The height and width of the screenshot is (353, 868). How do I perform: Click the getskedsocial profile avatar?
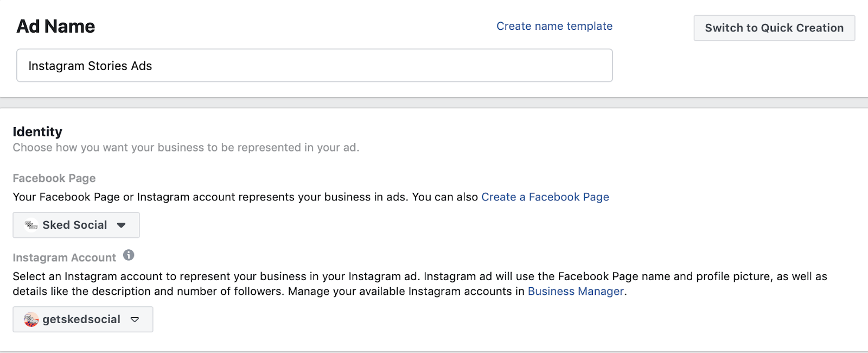[31, 319]
